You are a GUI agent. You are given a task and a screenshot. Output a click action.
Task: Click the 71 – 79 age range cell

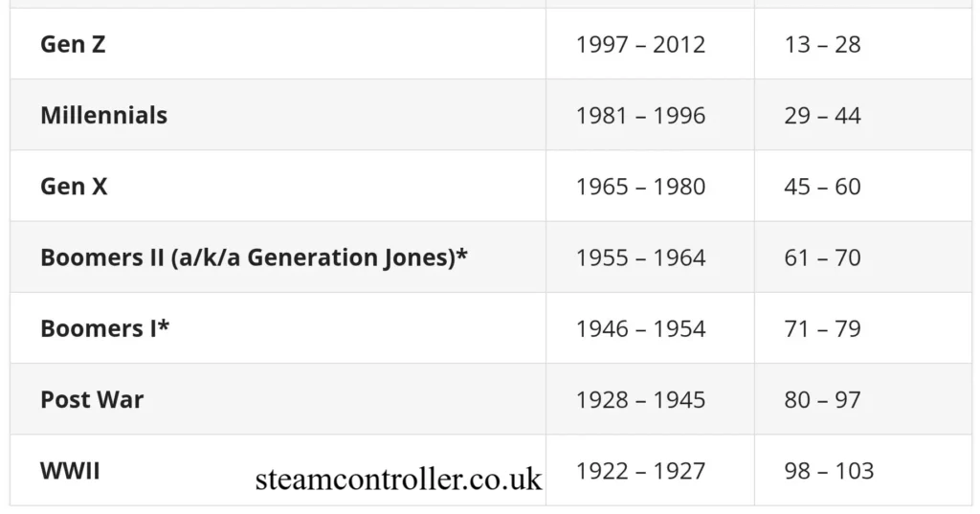click(x=822, y=328)
